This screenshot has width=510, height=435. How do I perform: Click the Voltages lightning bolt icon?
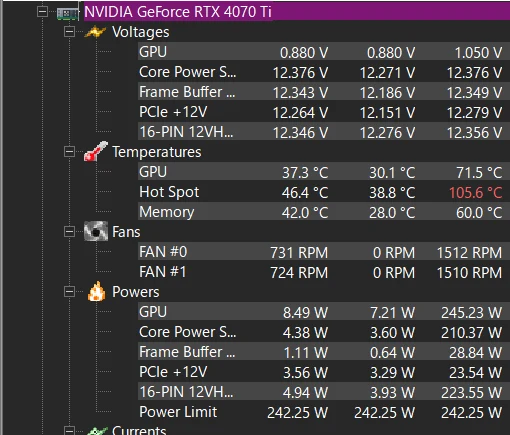[95, 32]
